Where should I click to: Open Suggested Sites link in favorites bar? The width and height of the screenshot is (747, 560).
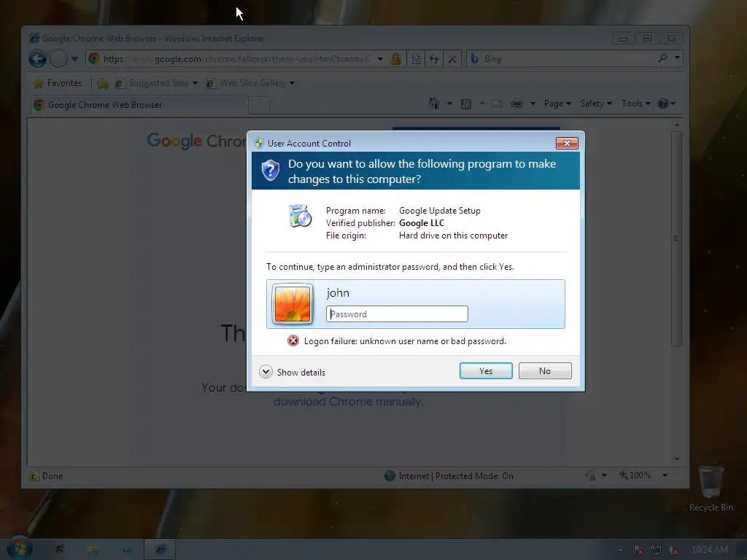156,83
